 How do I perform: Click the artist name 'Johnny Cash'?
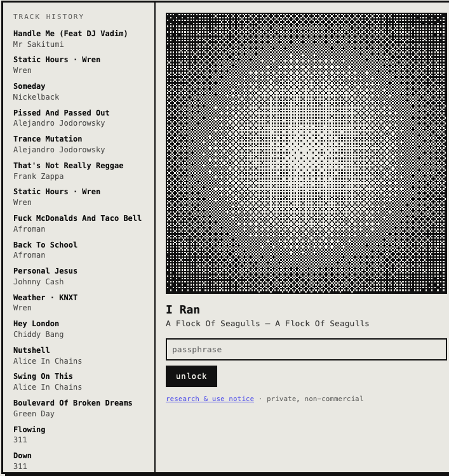[38, 282]
